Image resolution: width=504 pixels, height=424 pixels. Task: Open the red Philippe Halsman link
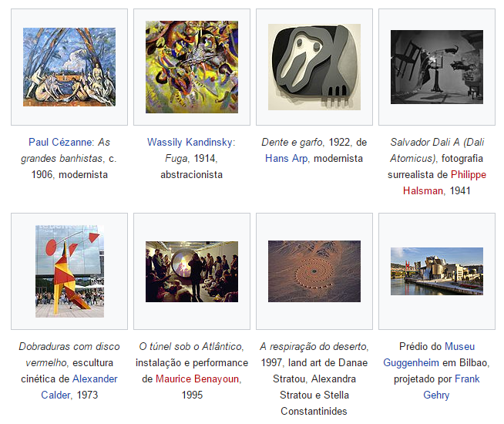click(445, 183)
